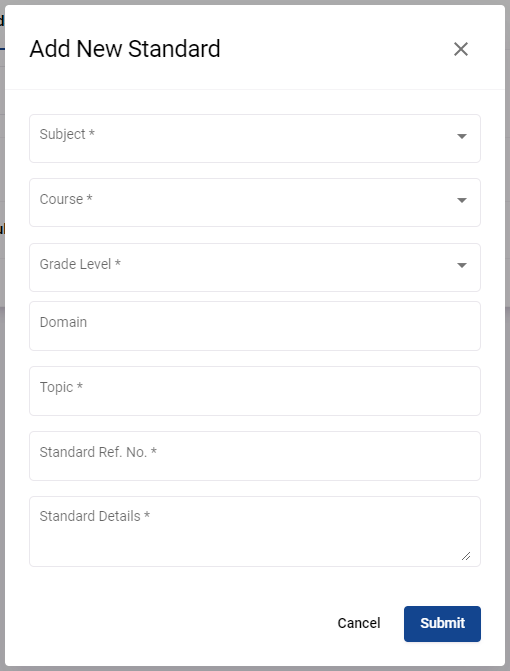Close the Add New Standard dialog
The width and height of the screenshot is (510, 671).
[x=461, y=49]
